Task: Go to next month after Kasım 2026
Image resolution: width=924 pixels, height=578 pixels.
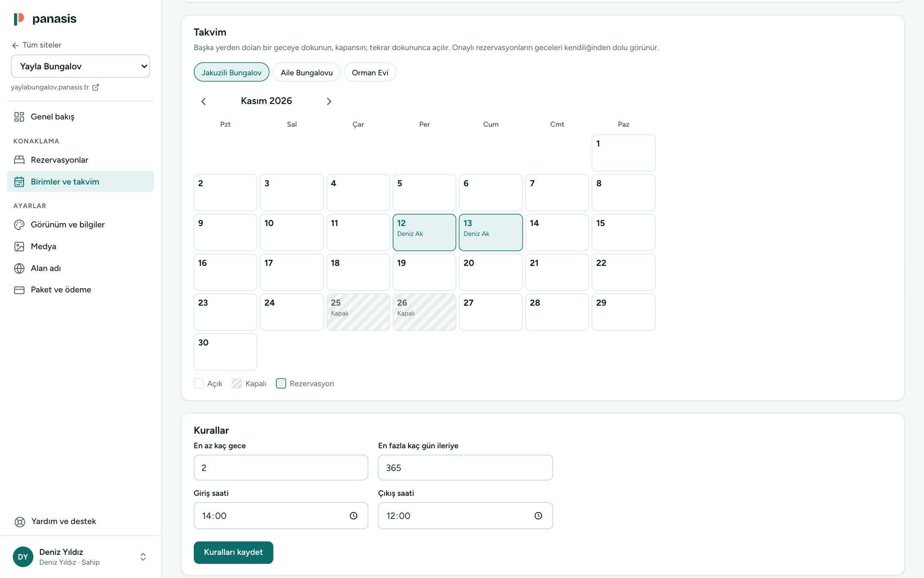Action: coord(329,101)
